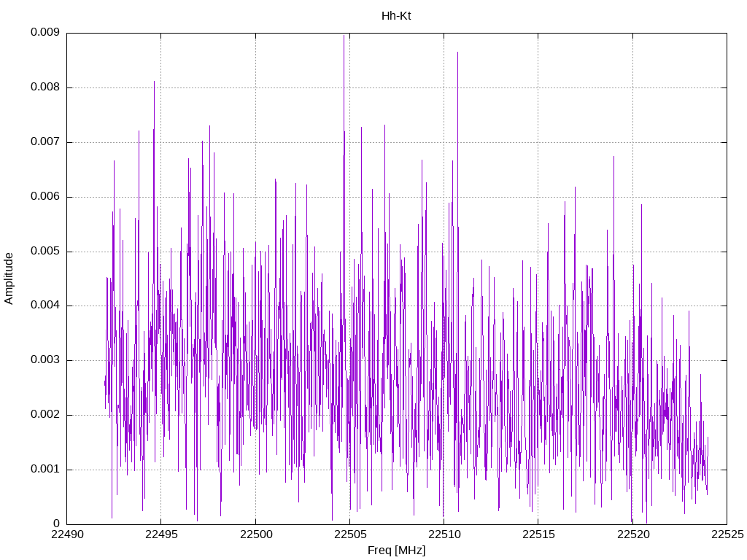Click the 22510 x-axis tick label
Screen dimensions: 747x560
[x=444, y=534]
